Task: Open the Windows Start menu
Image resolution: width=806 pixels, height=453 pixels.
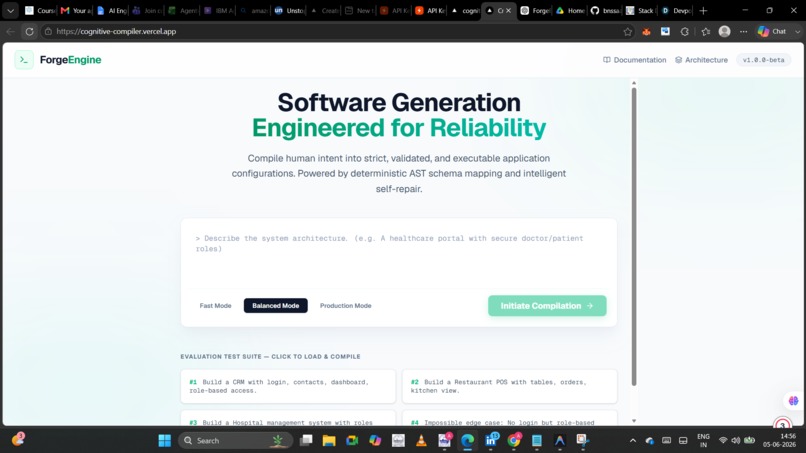Action: (164, 441)
